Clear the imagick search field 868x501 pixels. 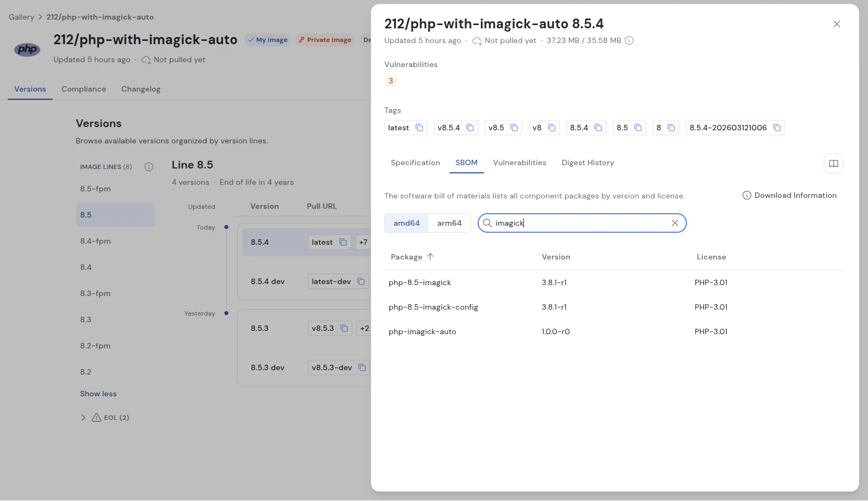point(675,223)
